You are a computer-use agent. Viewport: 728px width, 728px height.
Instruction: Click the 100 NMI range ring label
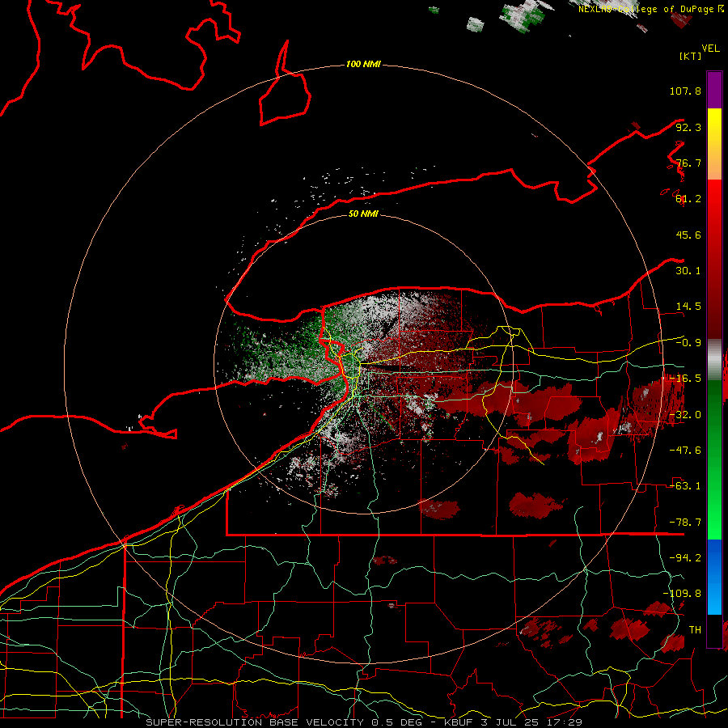363,64
